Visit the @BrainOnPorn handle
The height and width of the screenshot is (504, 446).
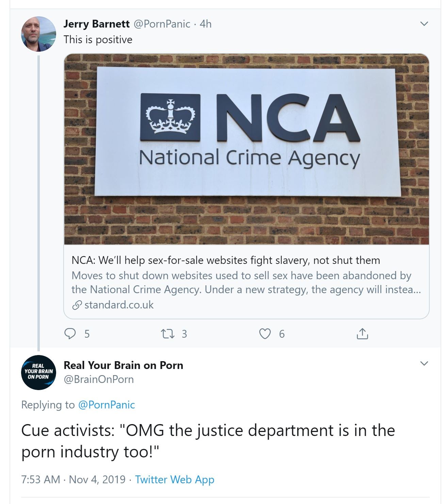point(99,379)
